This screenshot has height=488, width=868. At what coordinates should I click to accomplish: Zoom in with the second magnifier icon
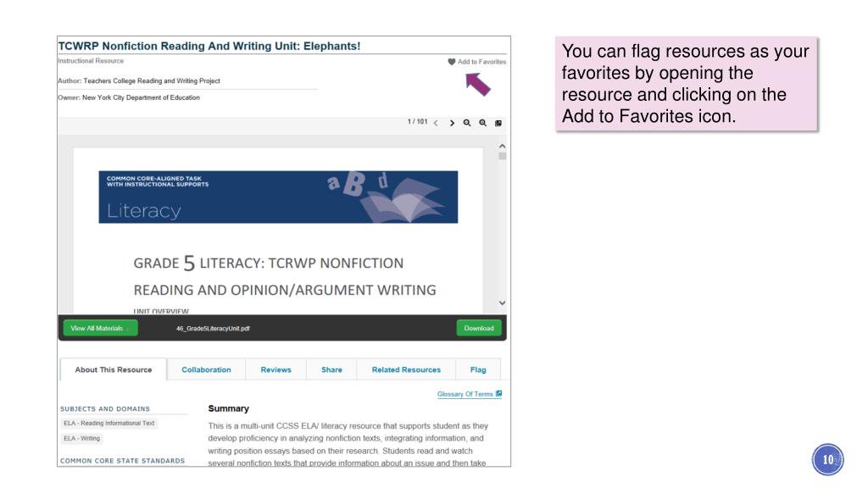pyautogui.click(x=482, y=123)
